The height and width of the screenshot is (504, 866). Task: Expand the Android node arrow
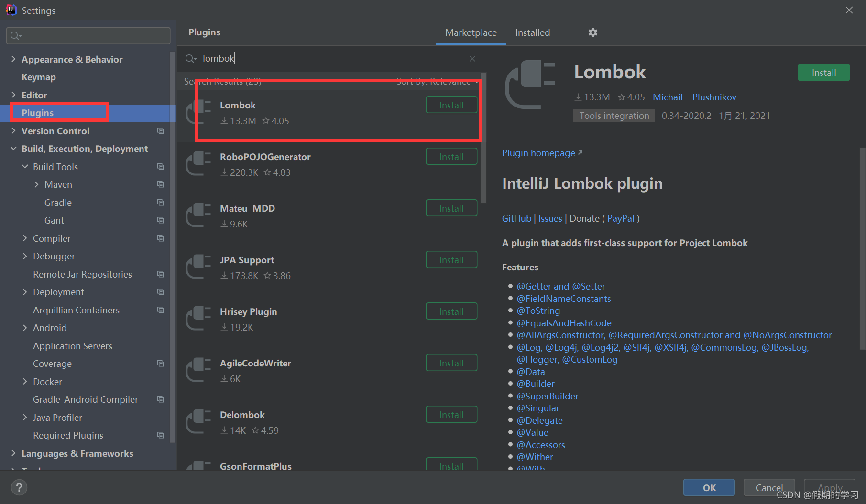pyautogui.click(x=25, y=328)
